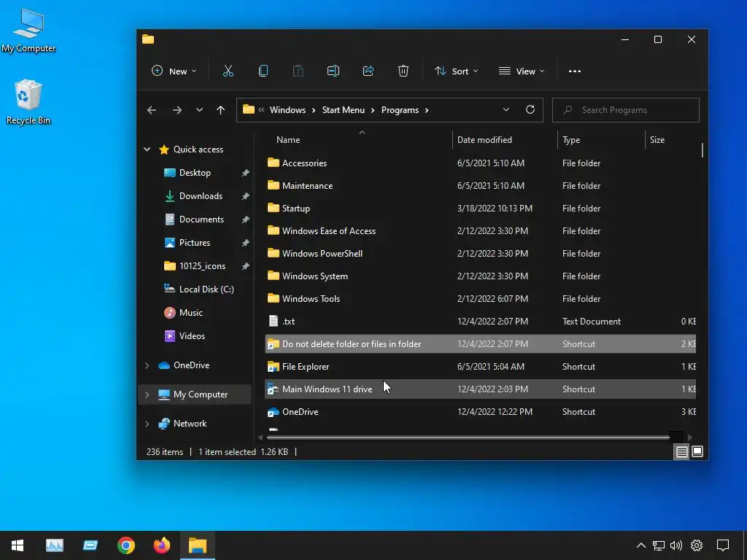Click the Cut scissors icon
This screenshot has width=747, height=560.
(x=228, y=71)
